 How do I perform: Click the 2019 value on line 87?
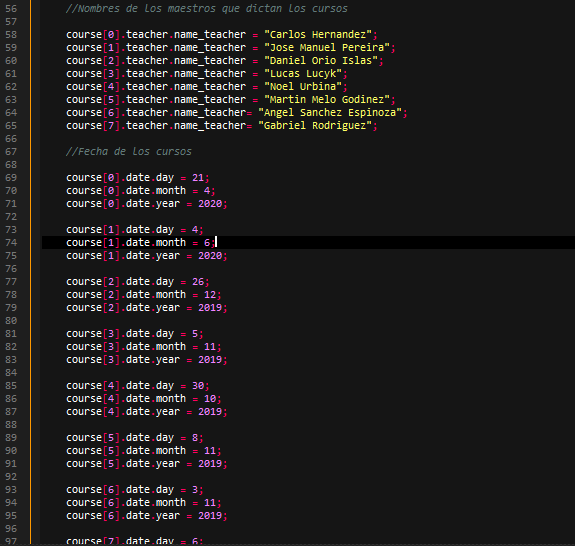pos(210,412)
